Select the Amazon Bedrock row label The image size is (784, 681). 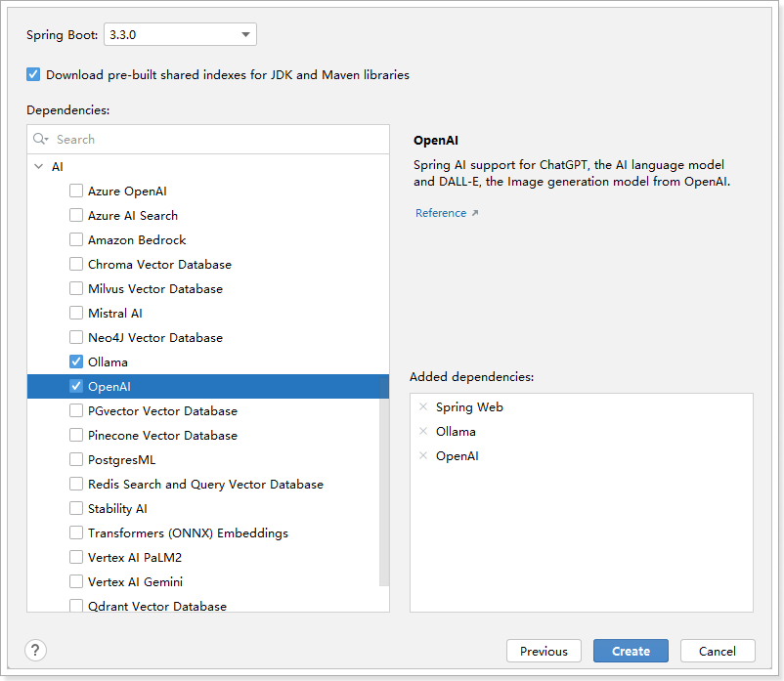coord(137,239)
